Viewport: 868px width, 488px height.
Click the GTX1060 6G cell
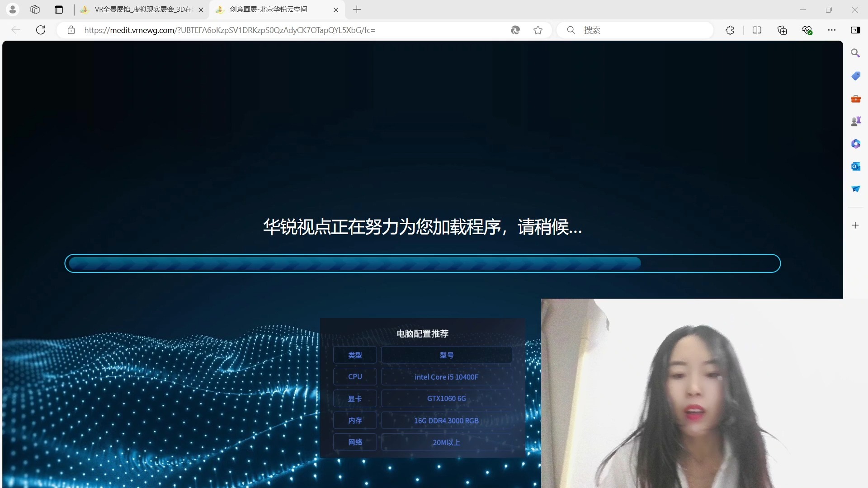click(446, 399)
